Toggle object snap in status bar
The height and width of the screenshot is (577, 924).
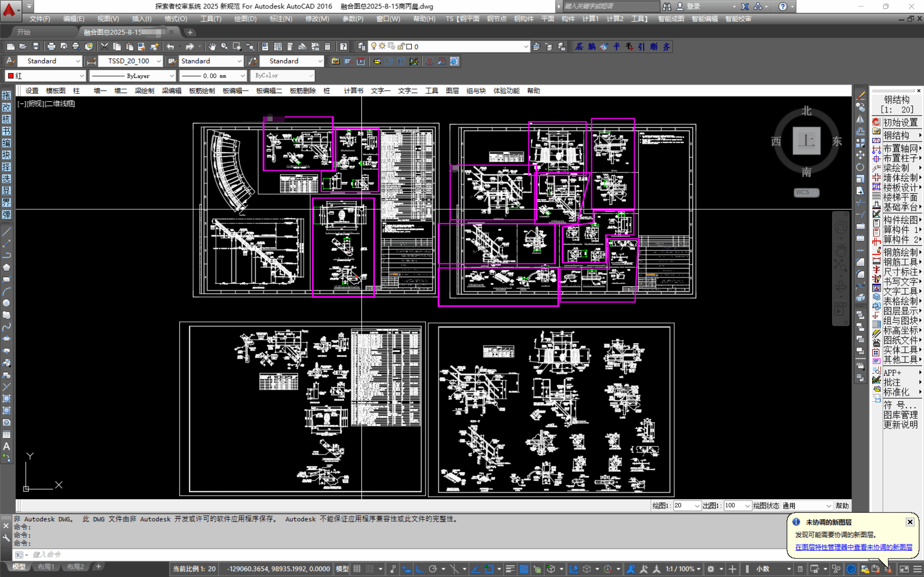(489, 569)
